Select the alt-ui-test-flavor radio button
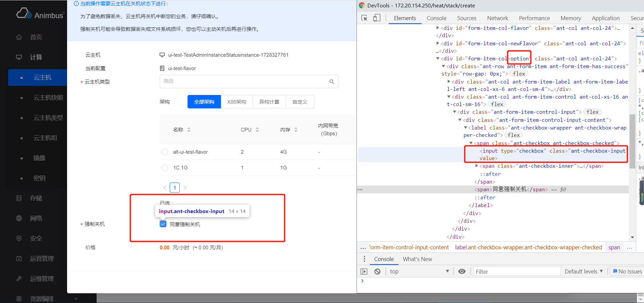Viewport: 644px width, 303px height. (165, 152)
